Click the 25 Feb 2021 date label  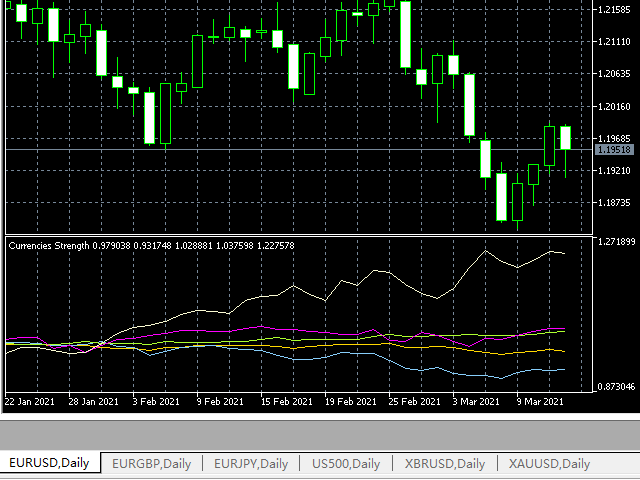point(412,401)
